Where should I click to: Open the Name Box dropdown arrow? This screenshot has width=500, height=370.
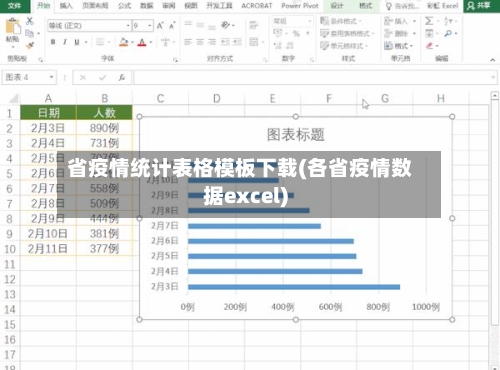pos(51,77)
